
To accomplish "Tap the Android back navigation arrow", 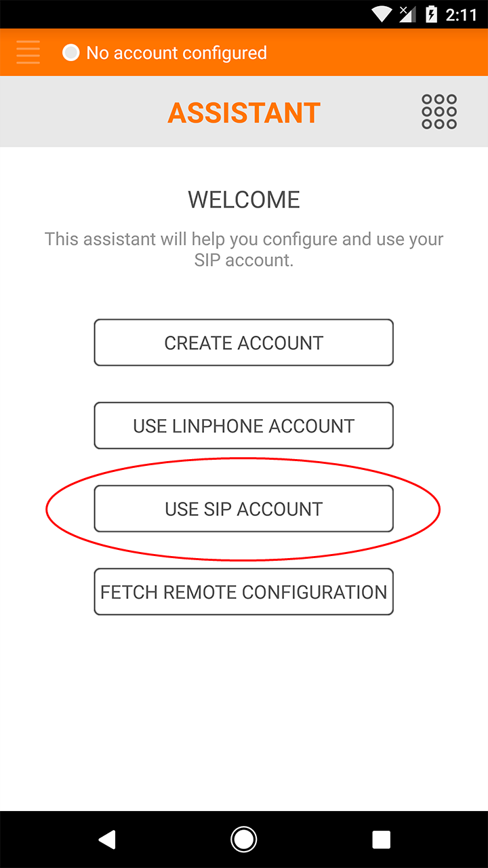I will pyautogui.click(x=106, y=840).
